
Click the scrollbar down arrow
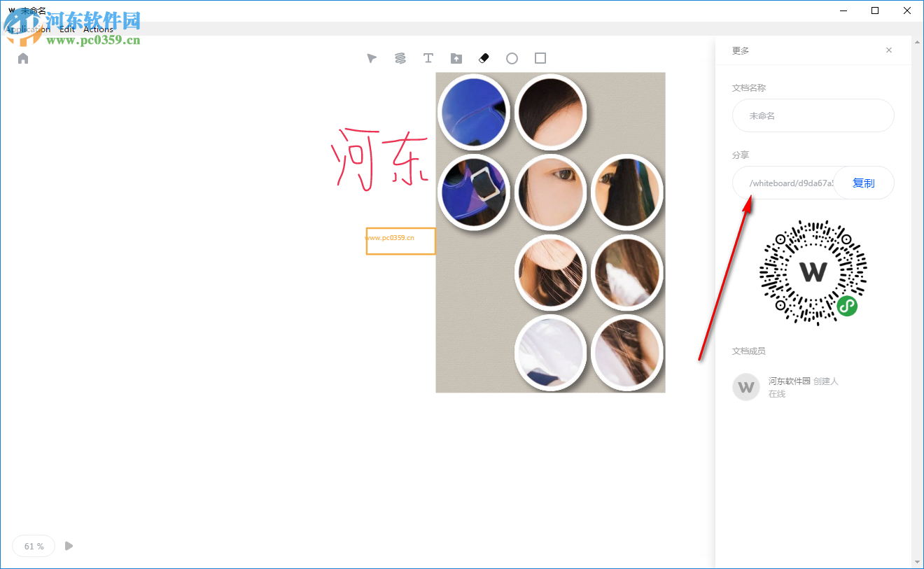click(918, 561)
